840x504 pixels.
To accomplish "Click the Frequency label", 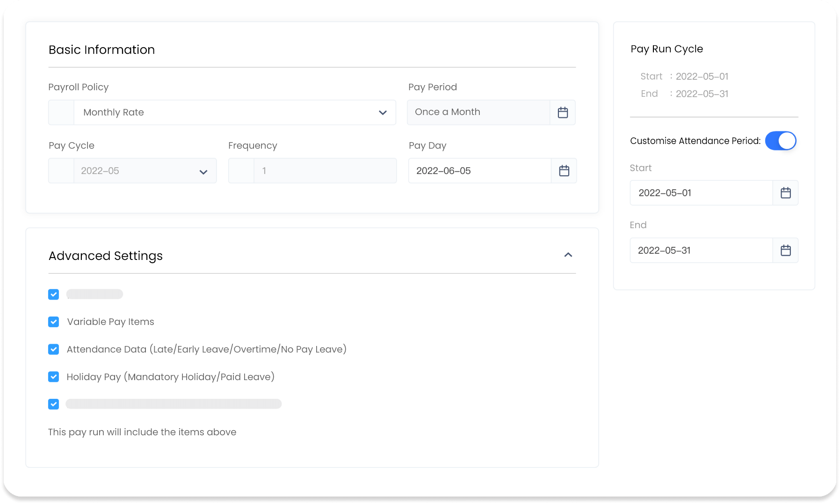I will pos(253,145).
